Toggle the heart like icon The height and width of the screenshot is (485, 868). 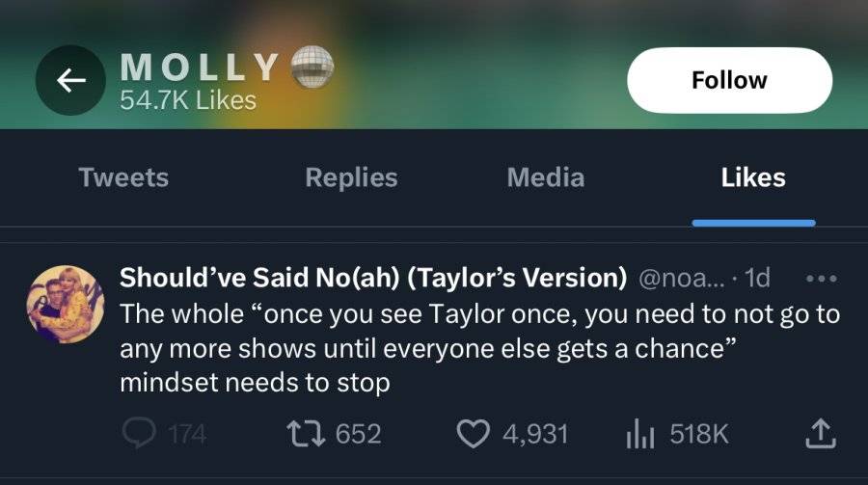474,434
